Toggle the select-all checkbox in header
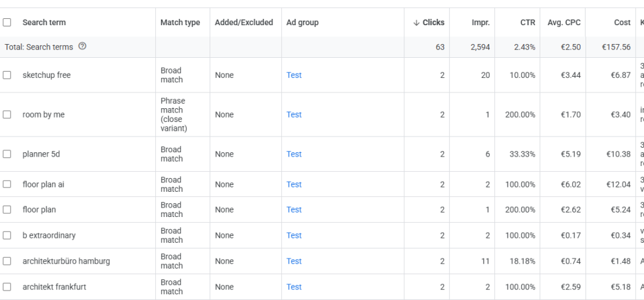 (7, 23)
